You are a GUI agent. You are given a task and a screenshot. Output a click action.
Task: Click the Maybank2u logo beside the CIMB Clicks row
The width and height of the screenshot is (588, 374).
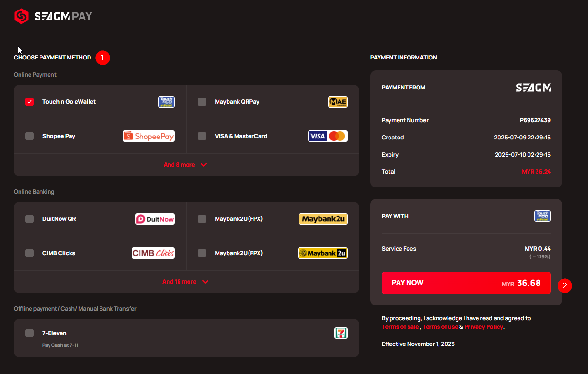click(323, 253)
